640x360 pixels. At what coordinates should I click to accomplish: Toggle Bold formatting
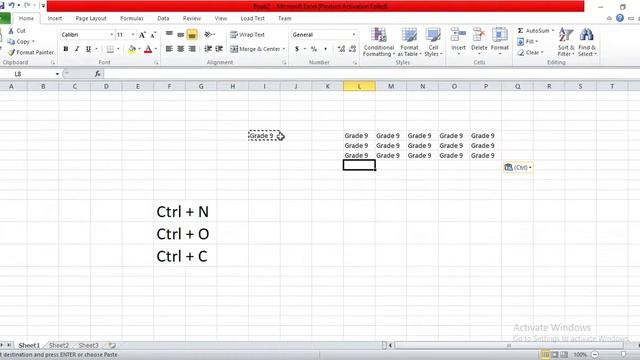[66, 49]
